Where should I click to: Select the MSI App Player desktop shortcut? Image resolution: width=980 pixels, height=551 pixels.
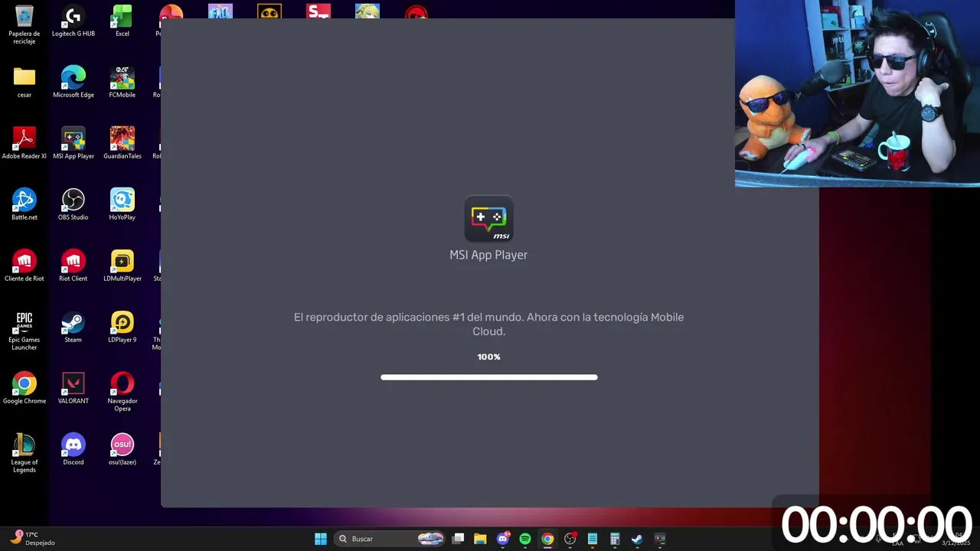click(x=73, y=144)
